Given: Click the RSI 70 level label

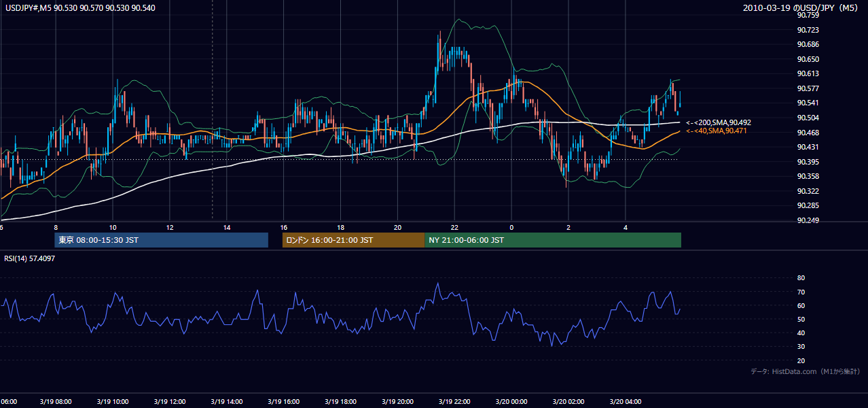Looking at the screenshot, I should [801, 292].
